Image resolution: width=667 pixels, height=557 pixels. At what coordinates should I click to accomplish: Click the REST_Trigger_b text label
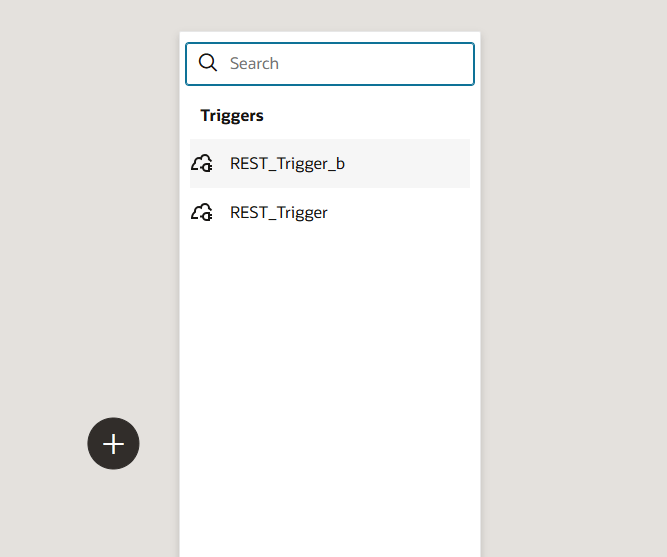[x=287, y=163]
